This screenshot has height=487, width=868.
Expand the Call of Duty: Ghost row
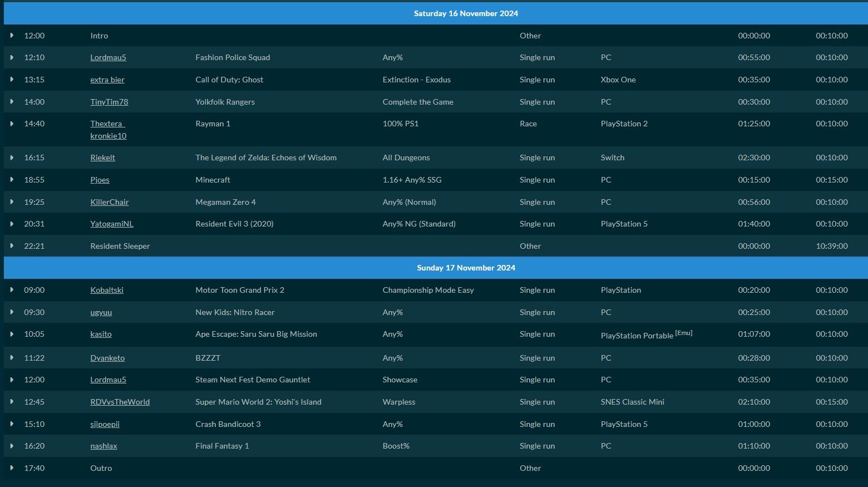tap(12, 80)
